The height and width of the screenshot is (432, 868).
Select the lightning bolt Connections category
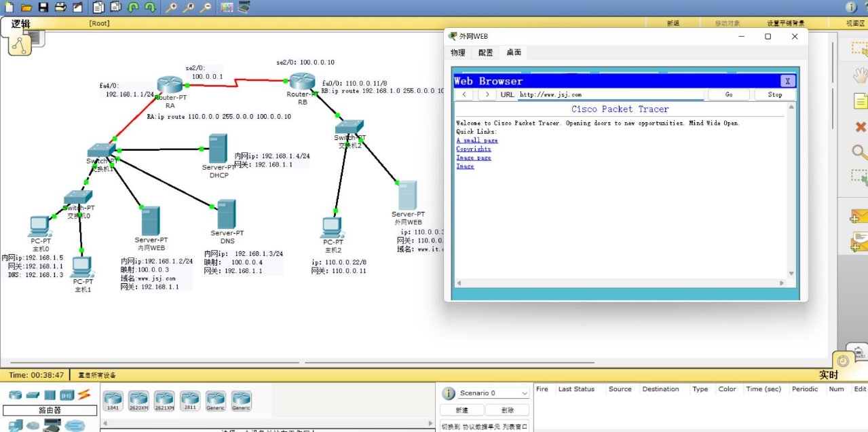84,395
